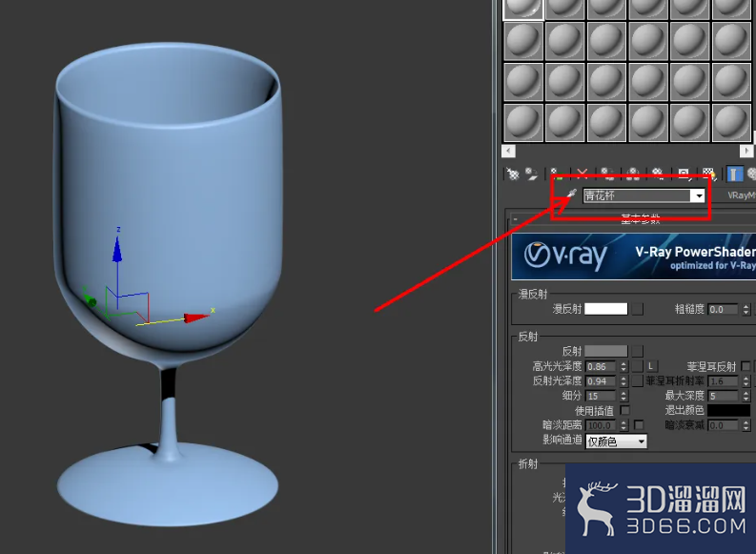Click the map button beside 漫反射 swatch

point(638,309)
